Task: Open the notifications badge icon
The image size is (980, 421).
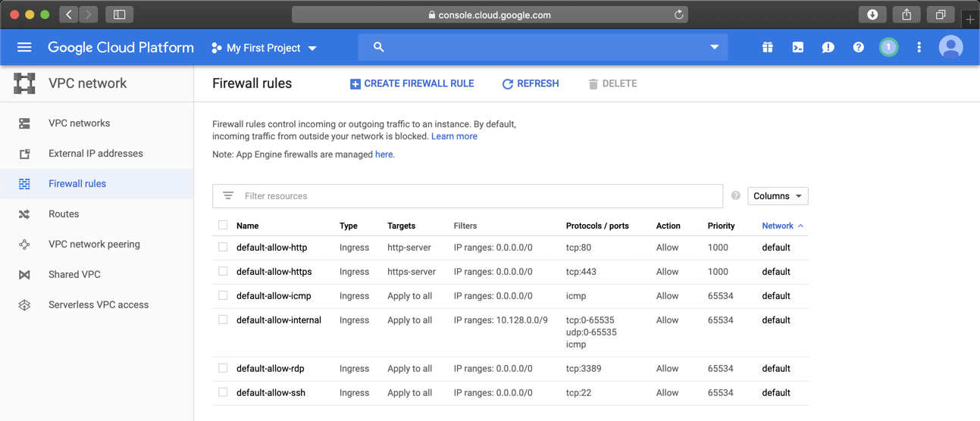Action: tap(888, 48)
